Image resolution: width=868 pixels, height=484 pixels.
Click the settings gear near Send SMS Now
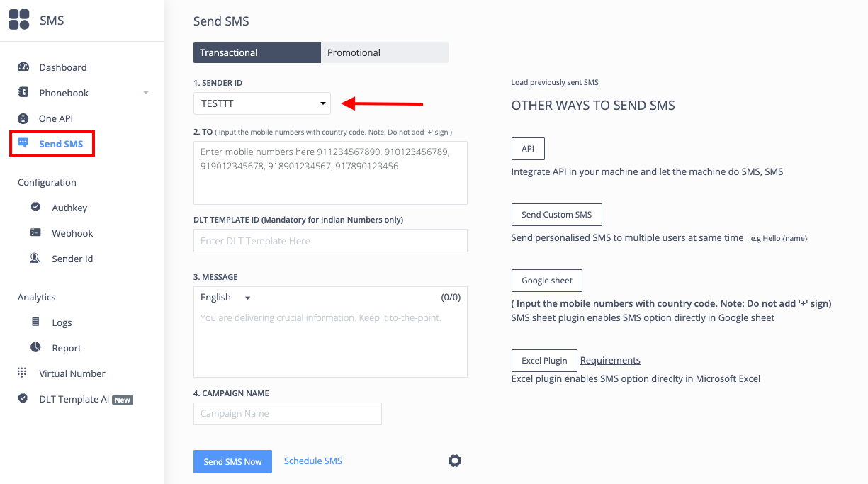point(454,460)
